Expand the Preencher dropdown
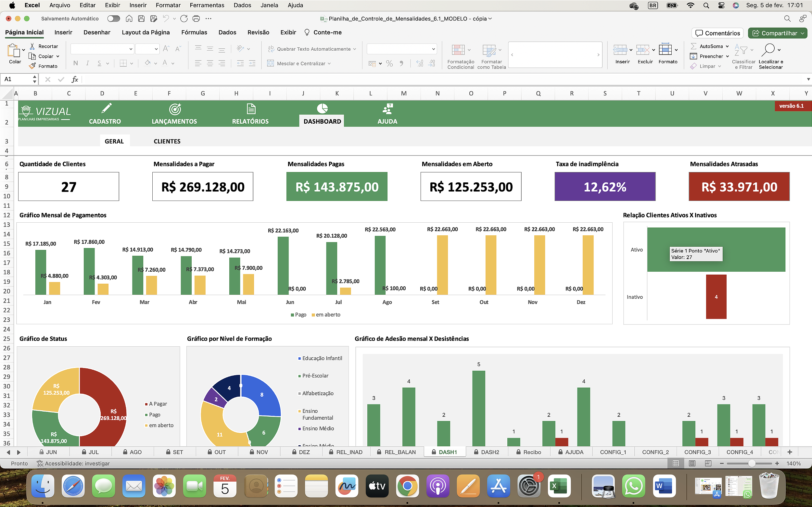 (x=727, y=56)
